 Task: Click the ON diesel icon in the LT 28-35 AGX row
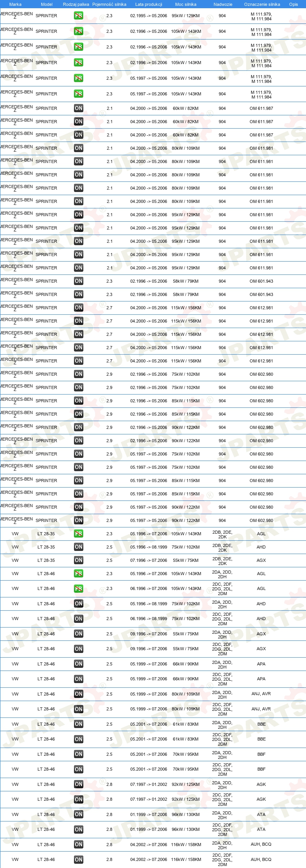tap(78, 560)
